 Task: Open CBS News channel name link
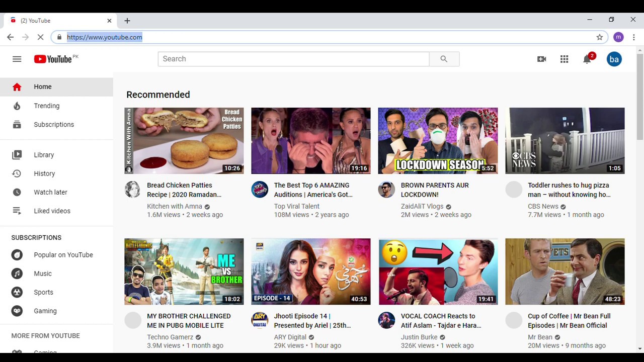[x=543, y=207]
